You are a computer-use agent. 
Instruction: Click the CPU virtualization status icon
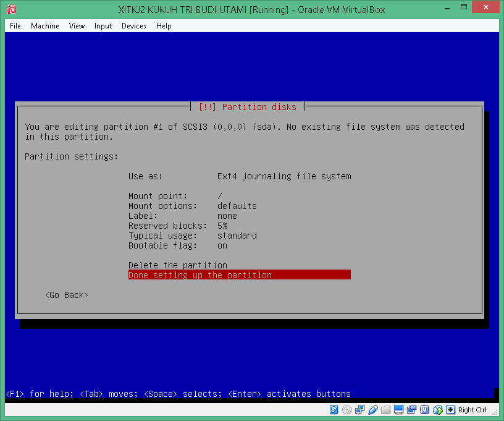(424, 409)
